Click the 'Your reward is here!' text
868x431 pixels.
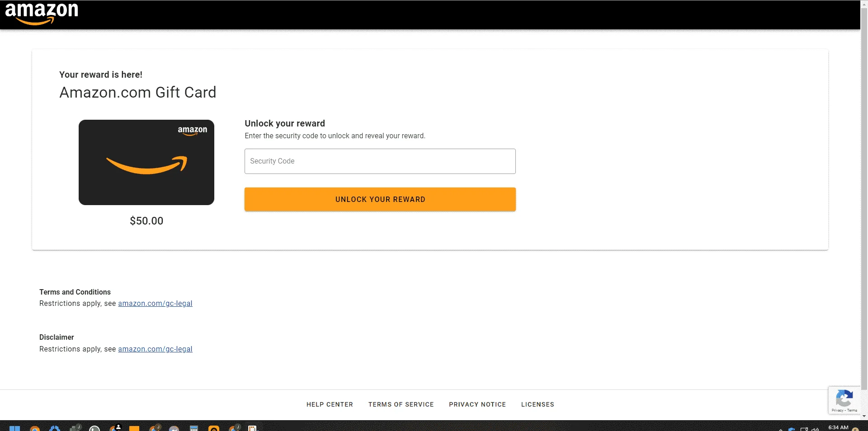pyautogui.click(x=101, y=75)
